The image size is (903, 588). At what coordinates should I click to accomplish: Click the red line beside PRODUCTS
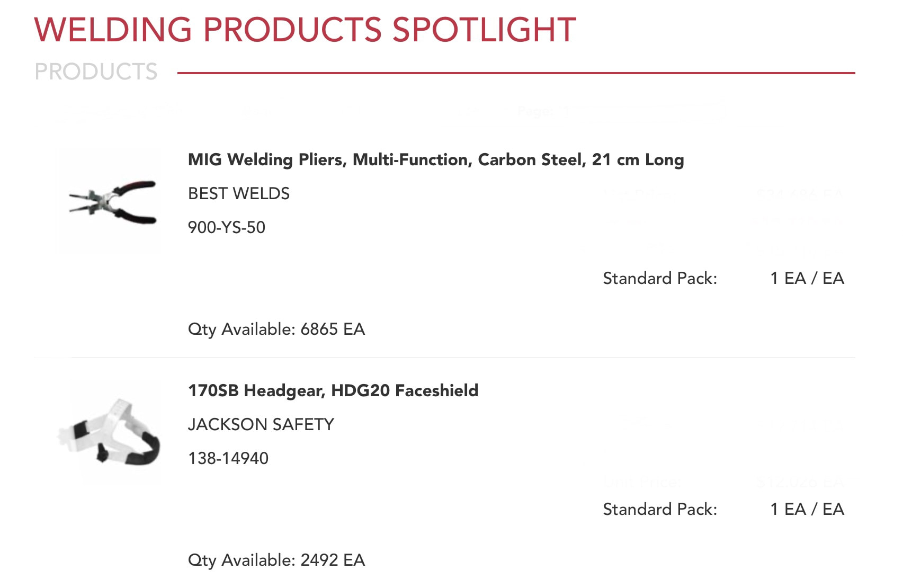516,73
